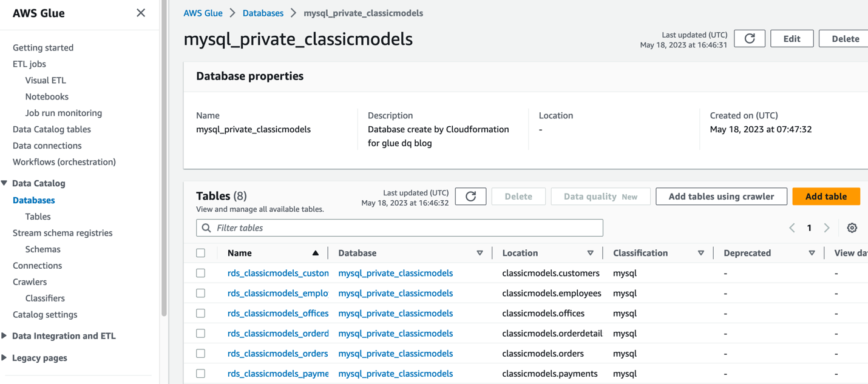The height and width of the screenshot is (384, 868).
Task: Click search magnifier icon in Filter tables
Action: tap(206, 228)
